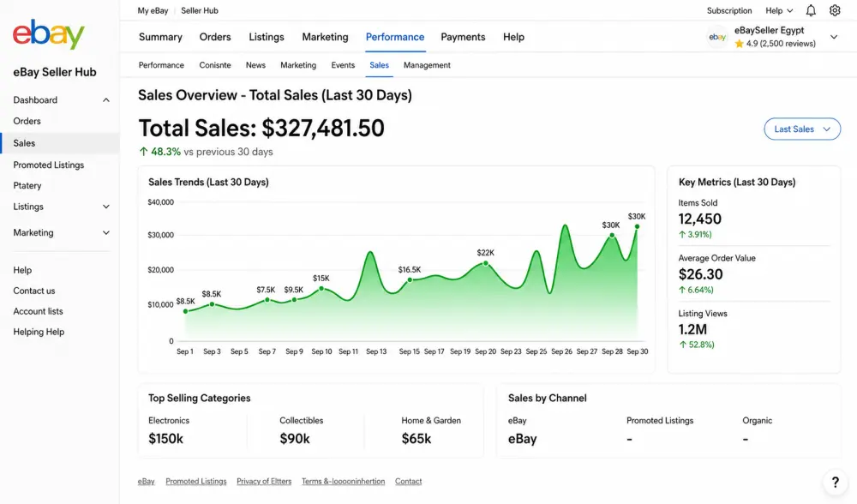The height and width of the screenshot is (504, 857).
Task: Click the Terms footer link
Action: (x=344, y=482)
